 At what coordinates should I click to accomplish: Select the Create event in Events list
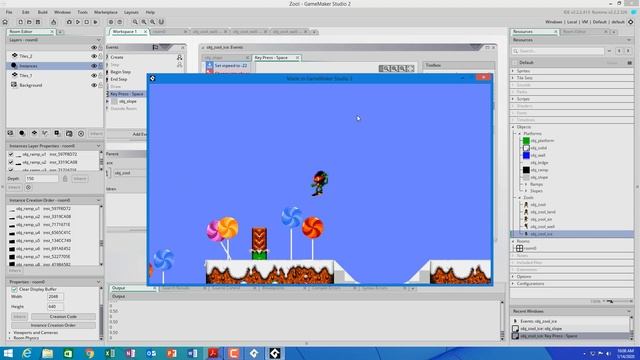[x=117, y=58]
